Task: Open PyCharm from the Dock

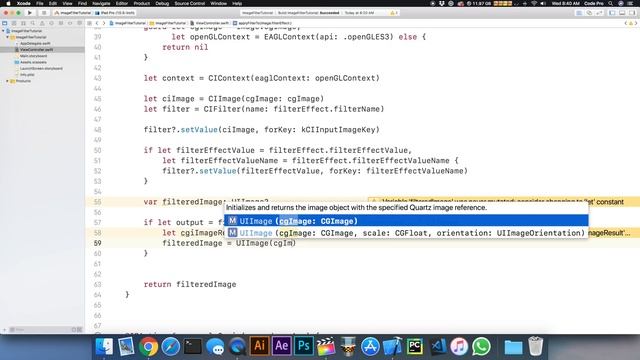Action: [x=414, y=347]
